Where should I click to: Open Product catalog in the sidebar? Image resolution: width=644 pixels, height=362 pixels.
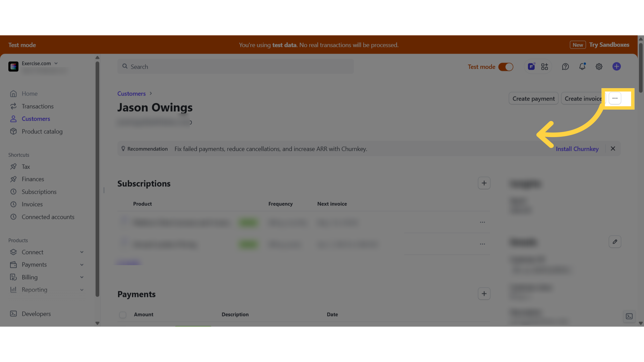point(42,131)
